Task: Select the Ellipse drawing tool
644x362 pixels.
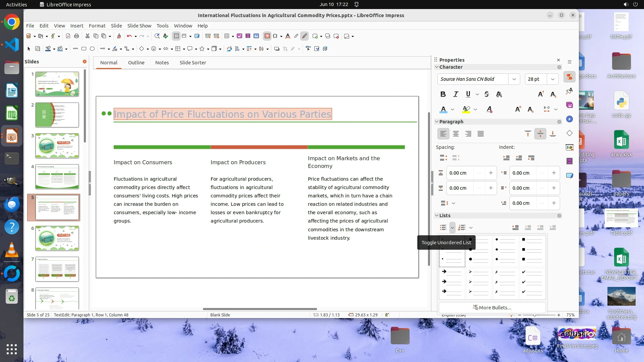Action: [92, 49]
